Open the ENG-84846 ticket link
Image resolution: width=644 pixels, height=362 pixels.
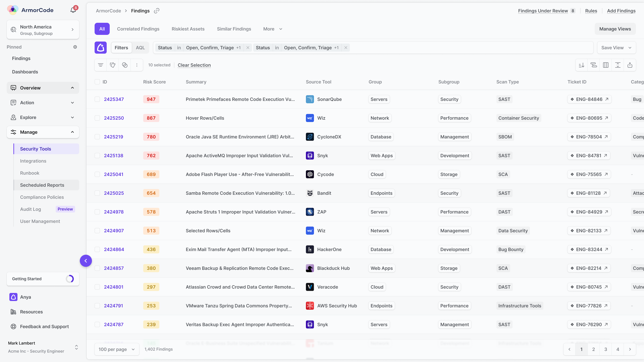[x=589, y=99]
